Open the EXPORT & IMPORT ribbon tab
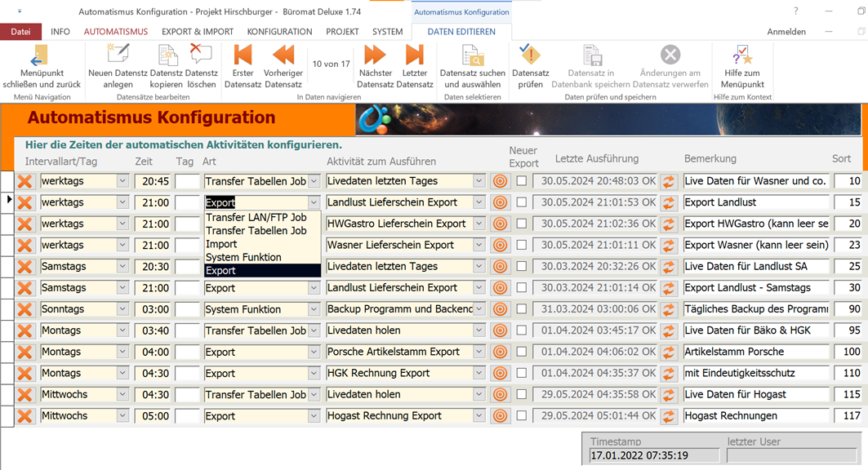The width and height of the screenshot is (868, 470). (x=198, y=32)
